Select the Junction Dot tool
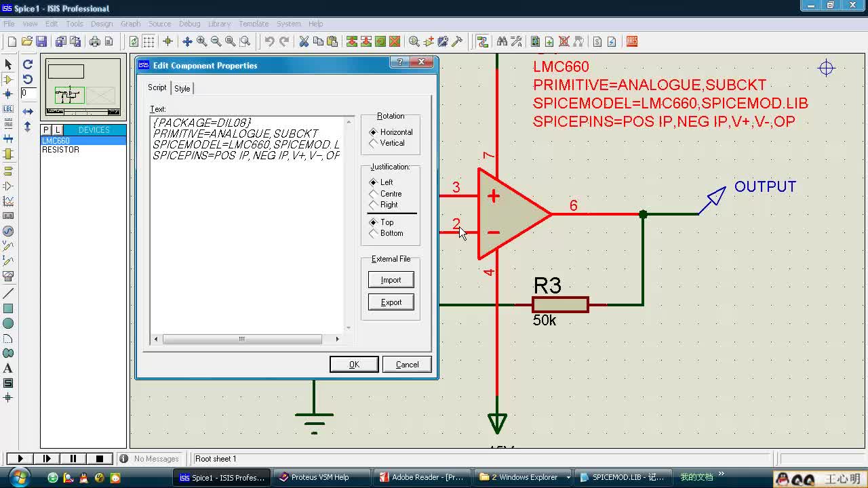This screenshot has width=868, height=488. [x=8, y=94]
